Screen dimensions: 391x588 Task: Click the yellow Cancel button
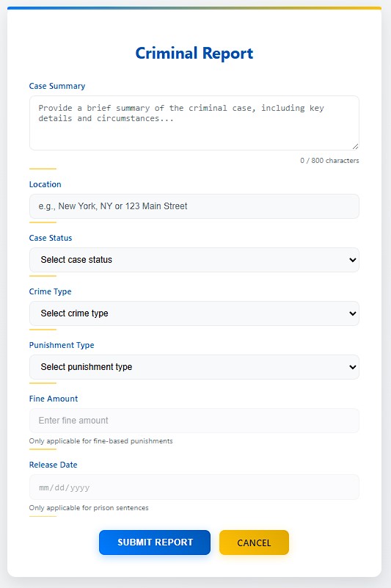[x=254, y=542]
